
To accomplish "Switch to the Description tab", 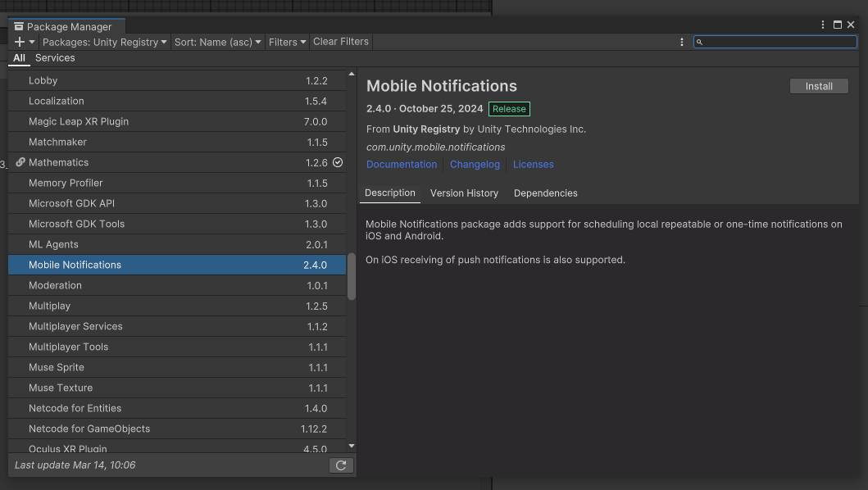I will 389,193.
